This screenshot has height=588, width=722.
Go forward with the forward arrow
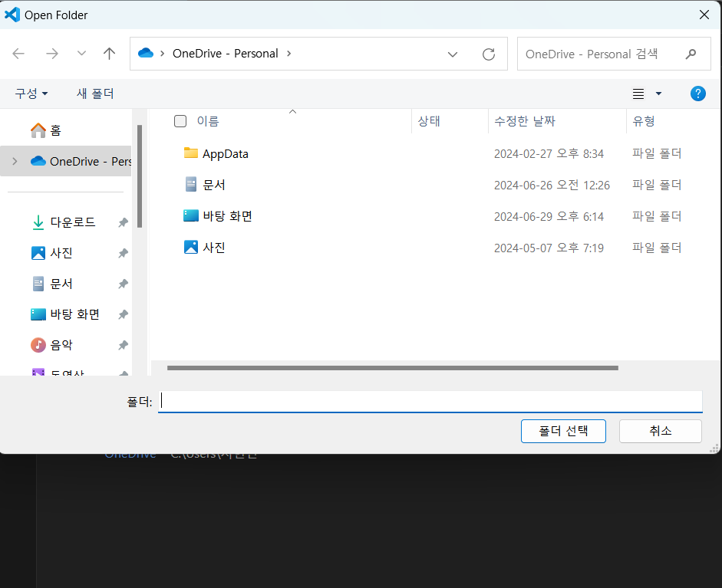tap(52, 54)
